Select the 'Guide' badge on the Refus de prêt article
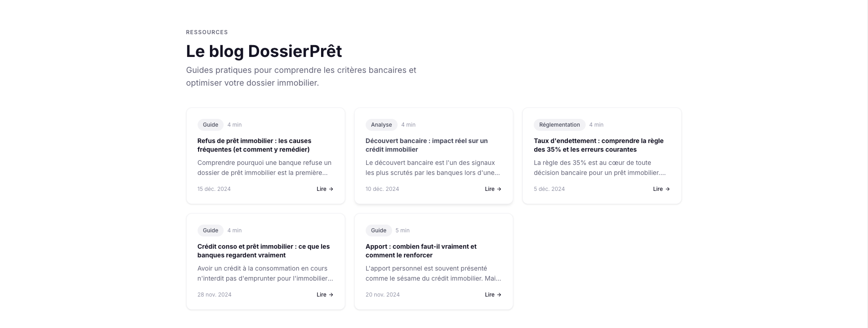This screenshot has height=328, width=868. pyautogui.click(x=210, y=124)
